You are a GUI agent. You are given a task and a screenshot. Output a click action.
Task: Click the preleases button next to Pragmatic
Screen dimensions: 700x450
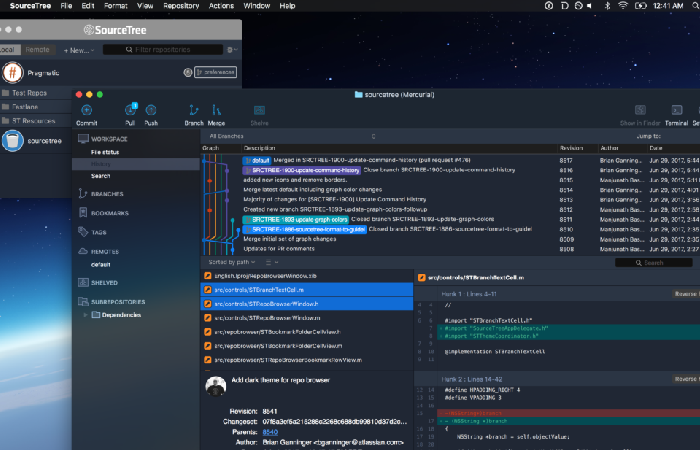tap(216, 72)
